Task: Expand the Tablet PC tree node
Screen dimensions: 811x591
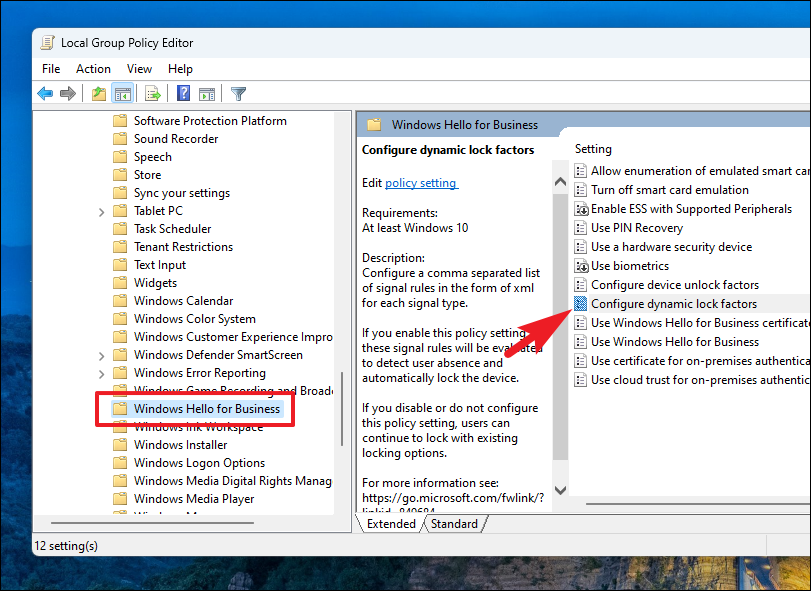Action: 101,211
